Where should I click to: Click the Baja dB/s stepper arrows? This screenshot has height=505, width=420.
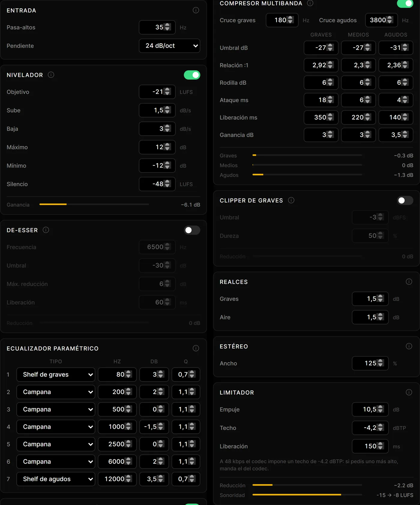point(167,129)
